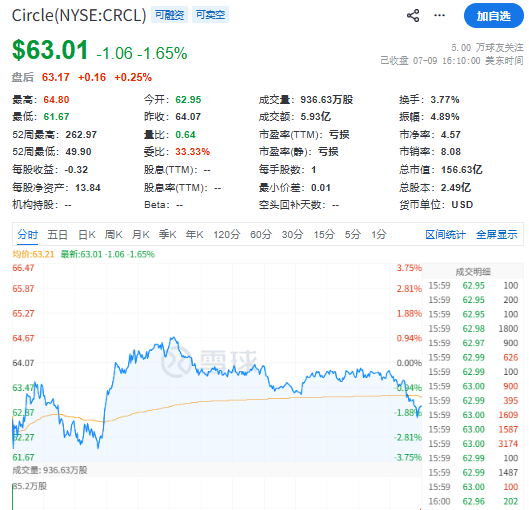The width and height of the screenshot is (529, 510).
Task: Click the 16:00 trade row at 62.96
Action: coord(473,502)
